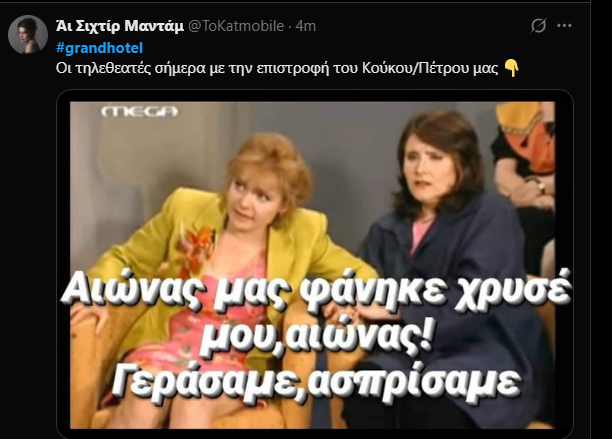
Task: Open the @ToKatmobile handle link
Action: coord(236,26)
